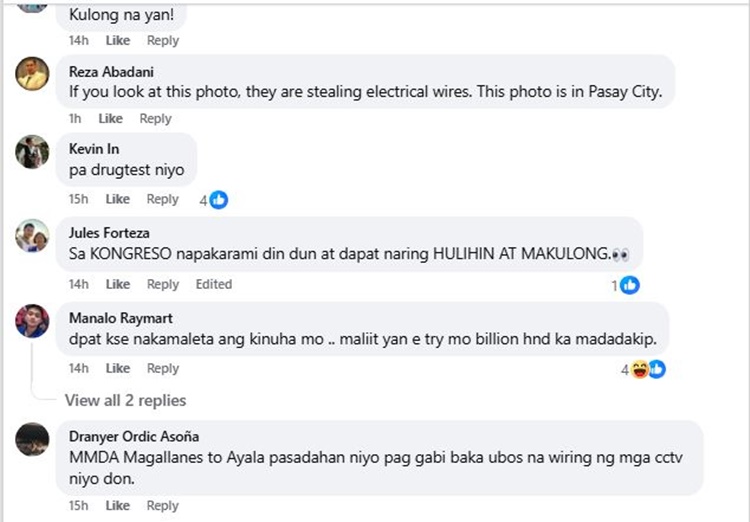The image size is (750, 522).
Task: Reply to the Kulong na yan comment
Action: [163, 40]
